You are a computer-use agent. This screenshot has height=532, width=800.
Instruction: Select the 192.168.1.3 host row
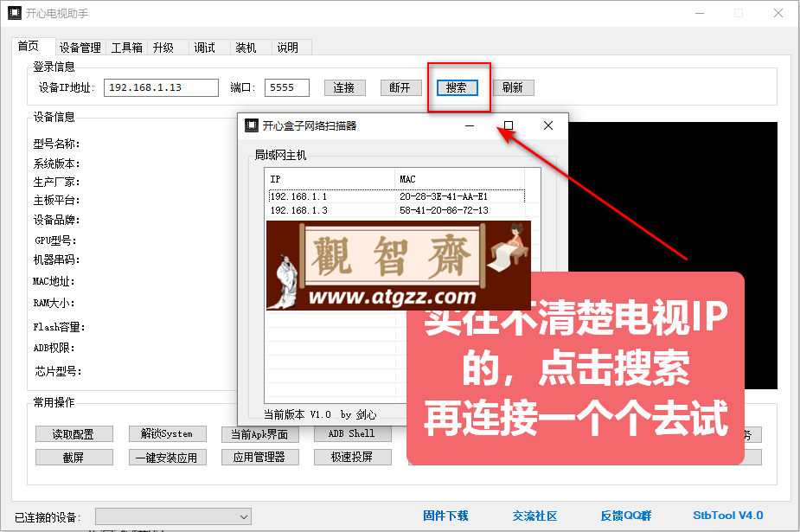point(396,210)
